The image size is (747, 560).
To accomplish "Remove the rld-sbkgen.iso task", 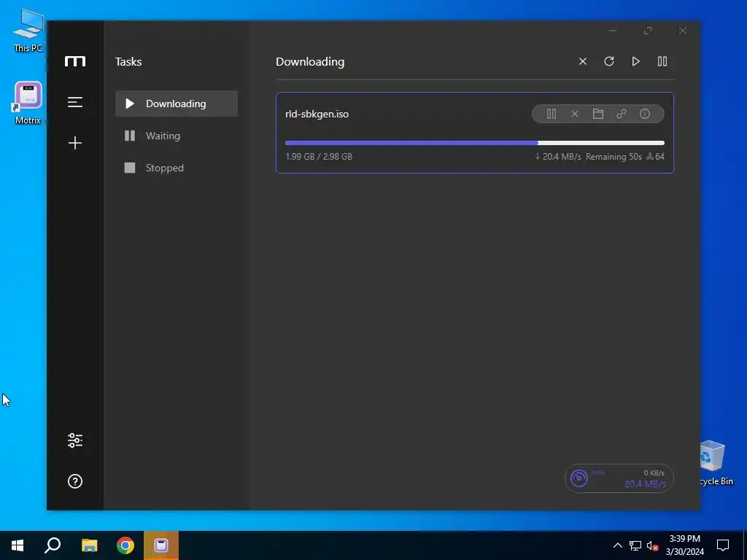I will tap(575, 114).
